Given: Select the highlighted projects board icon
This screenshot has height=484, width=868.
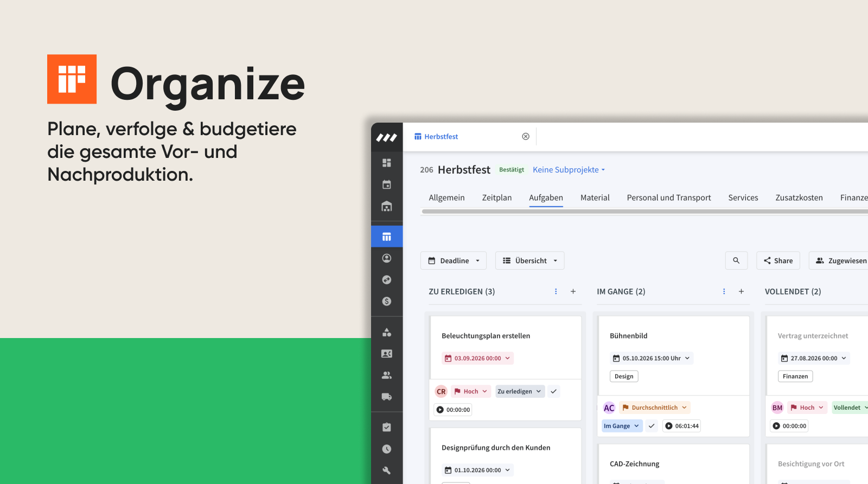Looking at the screenshot, I should tap(387, 237).
